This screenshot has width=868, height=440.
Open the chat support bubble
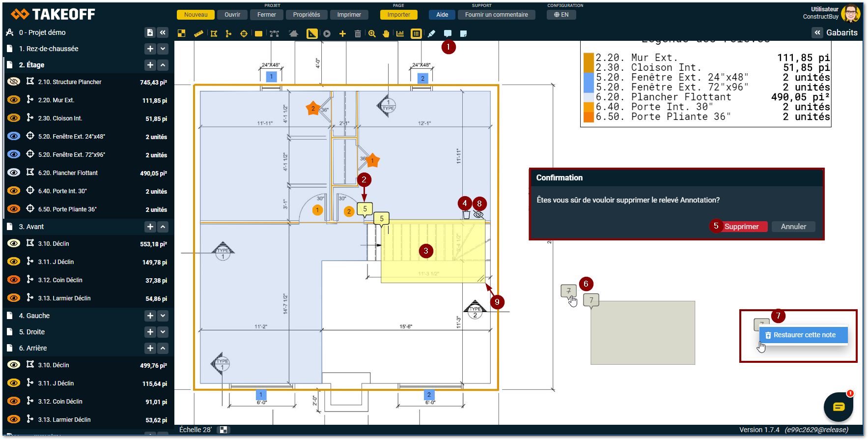[838, 407]
